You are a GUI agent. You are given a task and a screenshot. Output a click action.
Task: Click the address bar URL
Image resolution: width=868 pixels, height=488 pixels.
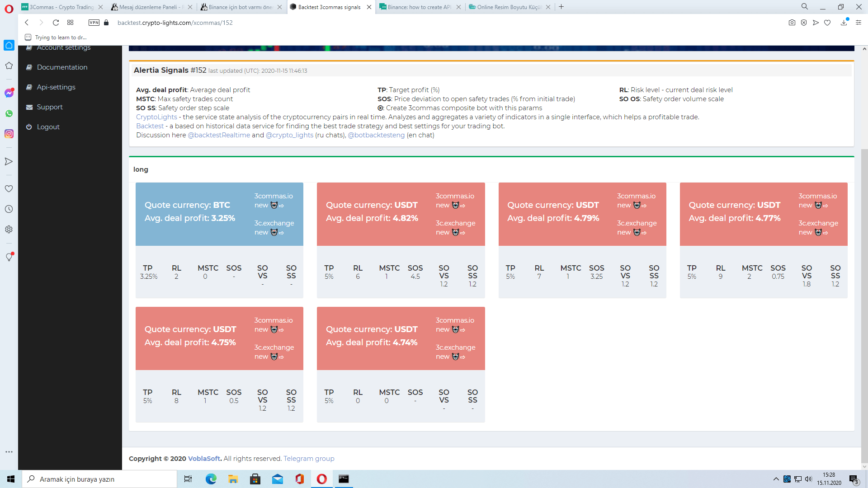tap(175, 23)
